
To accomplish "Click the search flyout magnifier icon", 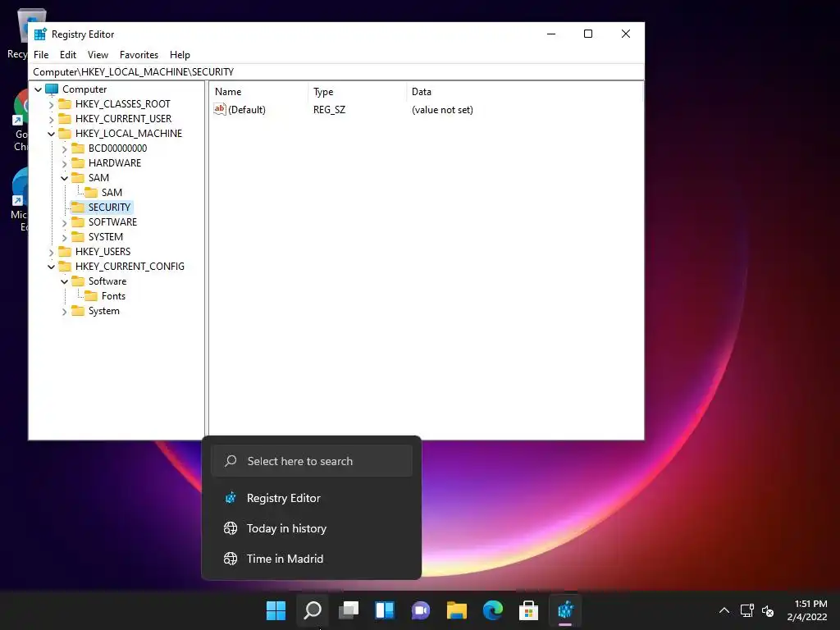I will [231, 461].
